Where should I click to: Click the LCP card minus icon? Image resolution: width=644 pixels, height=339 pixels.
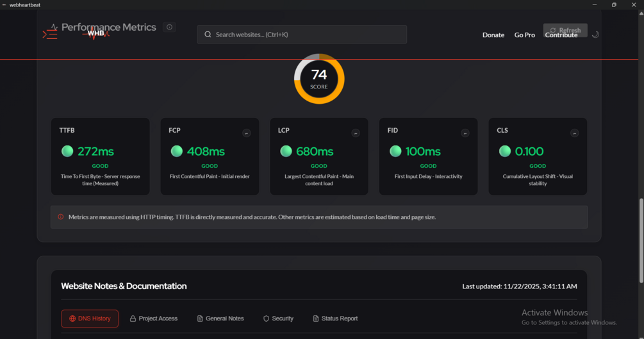tap(356, 133)
